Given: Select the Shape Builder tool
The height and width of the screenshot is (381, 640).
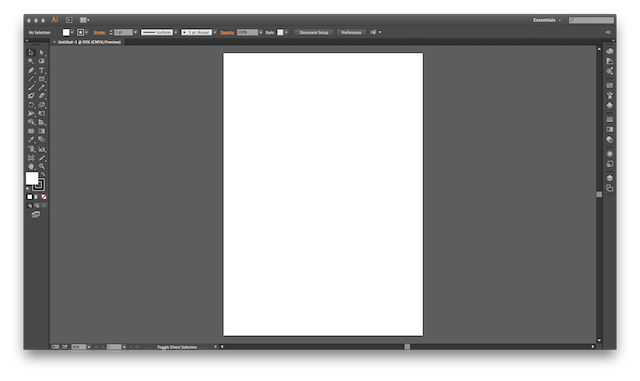Looking at the screenshot, I should (x=31, y=122).
